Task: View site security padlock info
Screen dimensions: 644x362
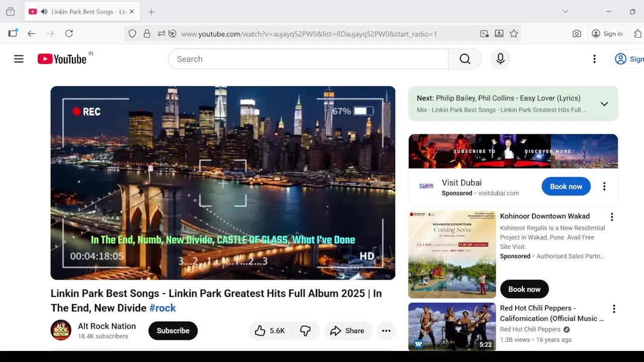Action: point(147,34)
